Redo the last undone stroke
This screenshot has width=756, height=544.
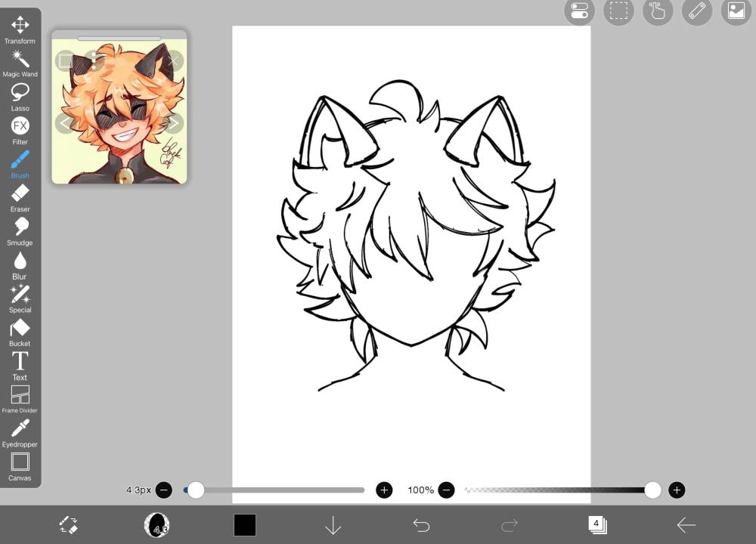(510, 524)
